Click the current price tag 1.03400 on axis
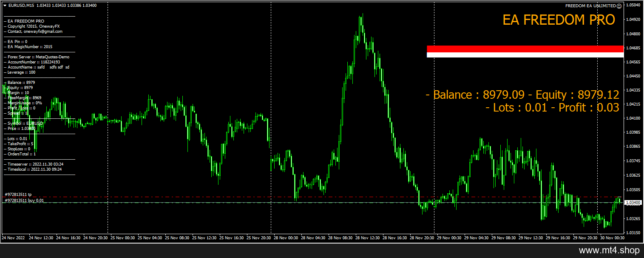644x258 pixels. (633, 202)
